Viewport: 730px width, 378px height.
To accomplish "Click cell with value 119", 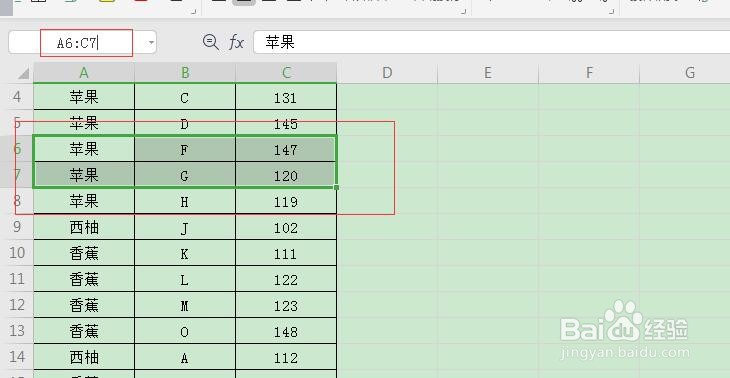I will click(286, 201).
